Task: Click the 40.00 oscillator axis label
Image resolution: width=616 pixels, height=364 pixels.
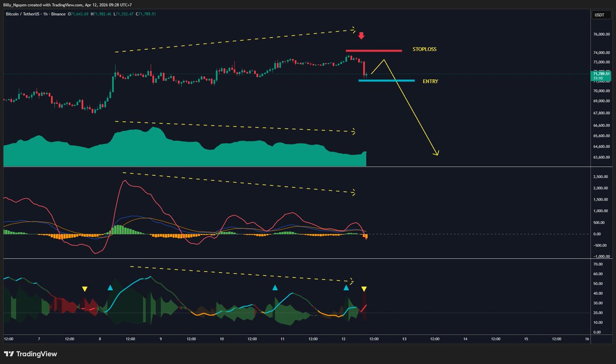Action: 598,293
